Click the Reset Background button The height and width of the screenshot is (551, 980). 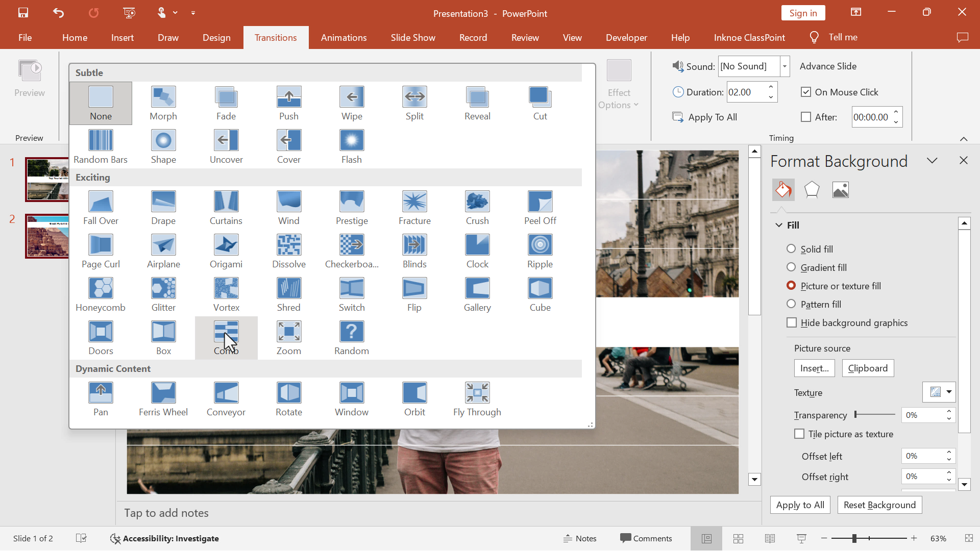click(x=879, y=504)
